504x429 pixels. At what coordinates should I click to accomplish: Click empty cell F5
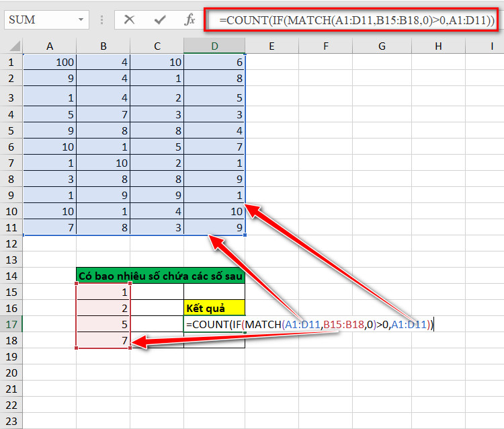point(326,130)
